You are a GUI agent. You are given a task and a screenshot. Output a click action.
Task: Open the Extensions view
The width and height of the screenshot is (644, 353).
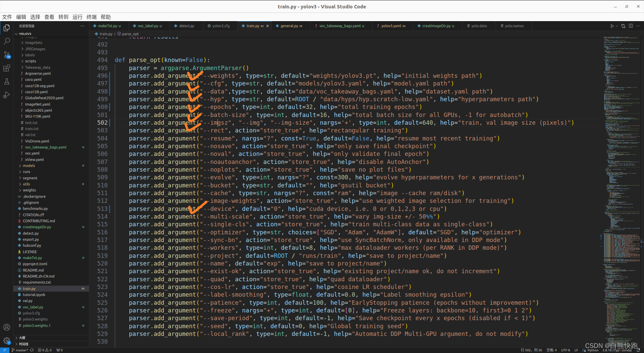tap(7, 68)
